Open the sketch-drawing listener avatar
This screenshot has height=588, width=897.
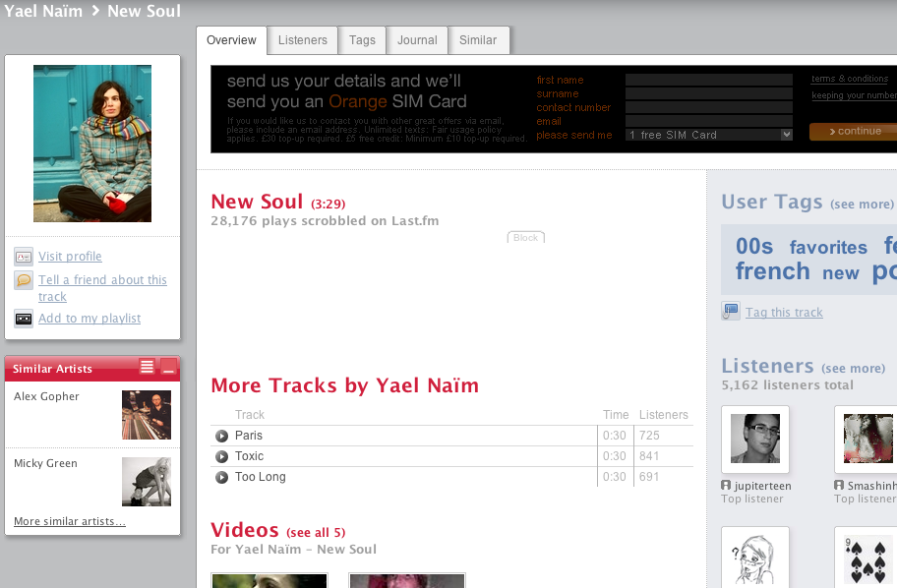pyautogui.click(x=755, y=558)
